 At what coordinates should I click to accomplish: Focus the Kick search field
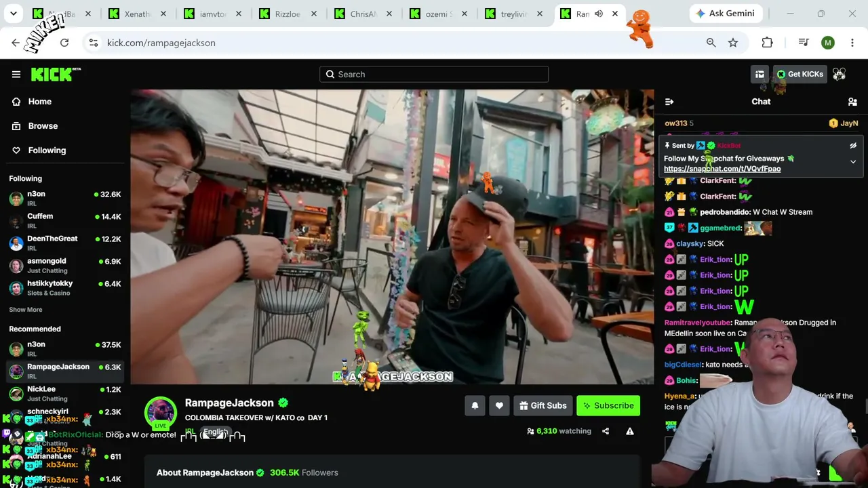[434, 75]
